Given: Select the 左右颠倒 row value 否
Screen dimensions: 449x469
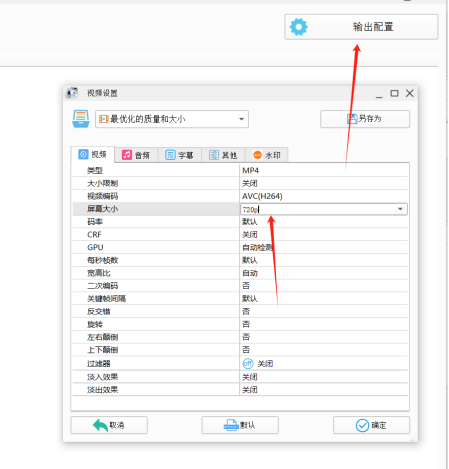Looking at the screenshot, I should pos(246,337).
